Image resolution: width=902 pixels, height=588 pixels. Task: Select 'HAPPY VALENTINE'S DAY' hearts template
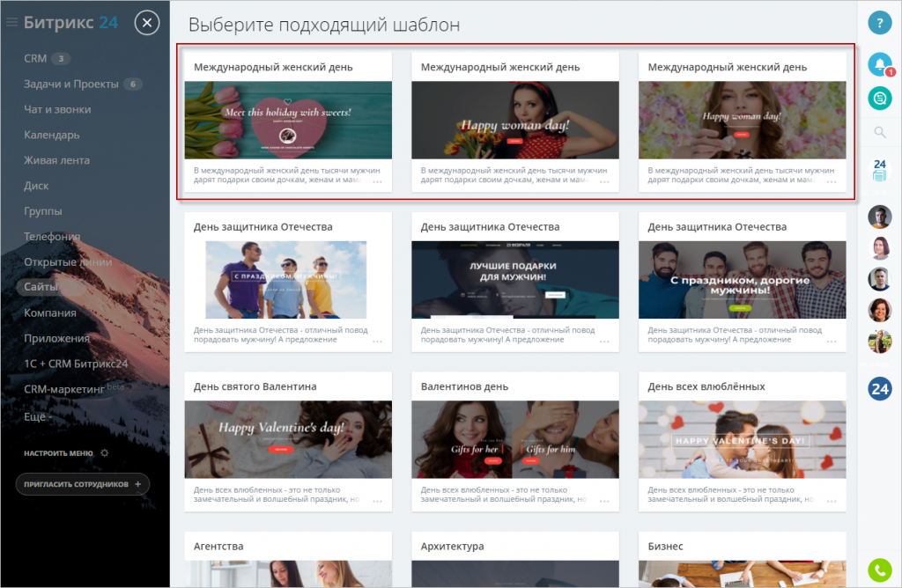pyautogui.click(x=742, y=440)
